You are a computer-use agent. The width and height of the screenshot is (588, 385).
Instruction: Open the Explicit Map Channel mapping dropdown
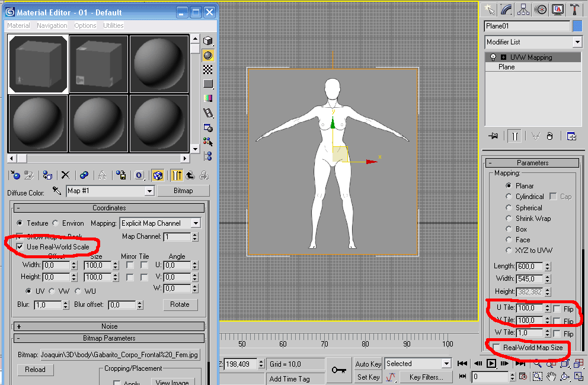(x=195, y=223)
